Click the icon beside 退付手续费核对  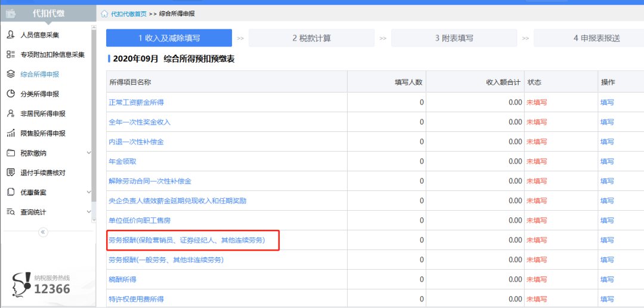click(x=10, y=173)
